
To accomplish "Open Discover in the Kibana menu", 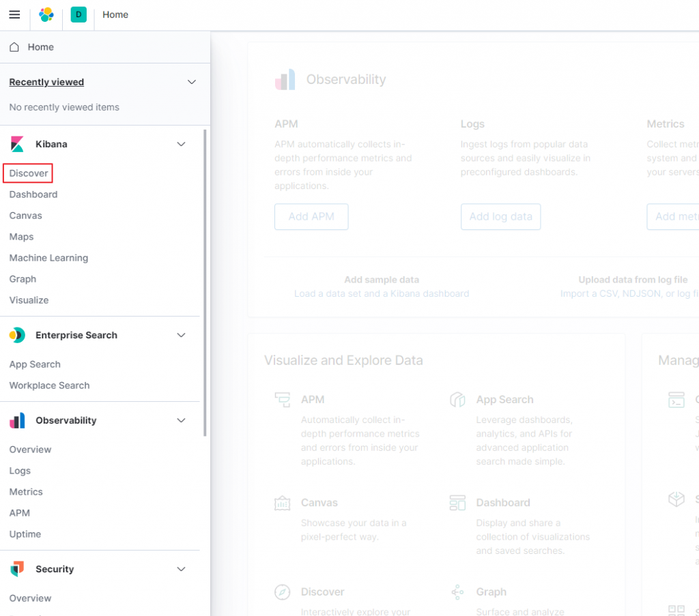I will [x=29, y=173].
